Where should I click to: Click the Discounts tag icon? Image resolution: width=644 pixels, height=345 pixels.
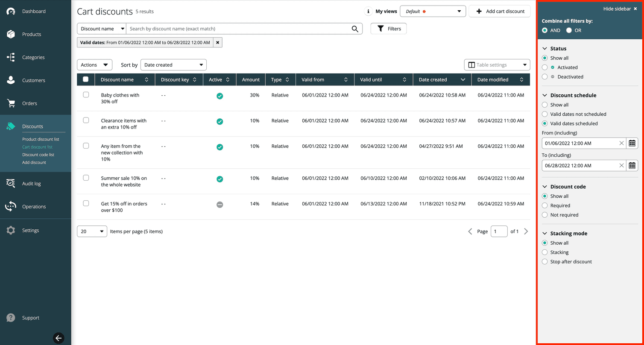tap(11, 126)
